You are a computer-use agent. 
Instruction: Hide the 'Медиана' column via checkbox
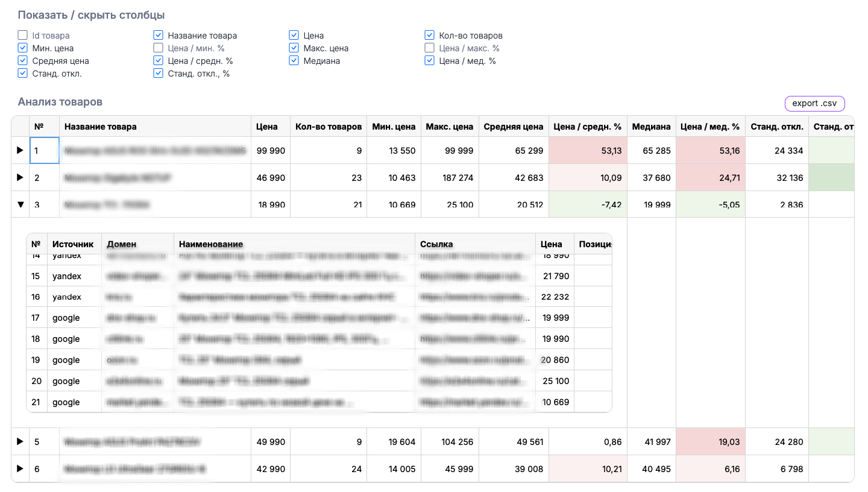(294, 61)
